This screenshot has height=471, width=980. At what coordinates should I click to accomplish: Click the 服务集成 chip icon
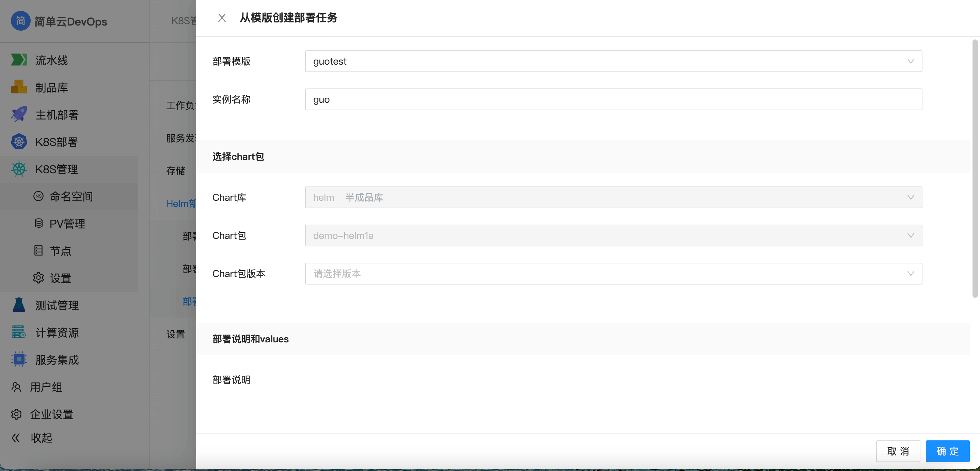pyautogui.click(x=19, y=359)
